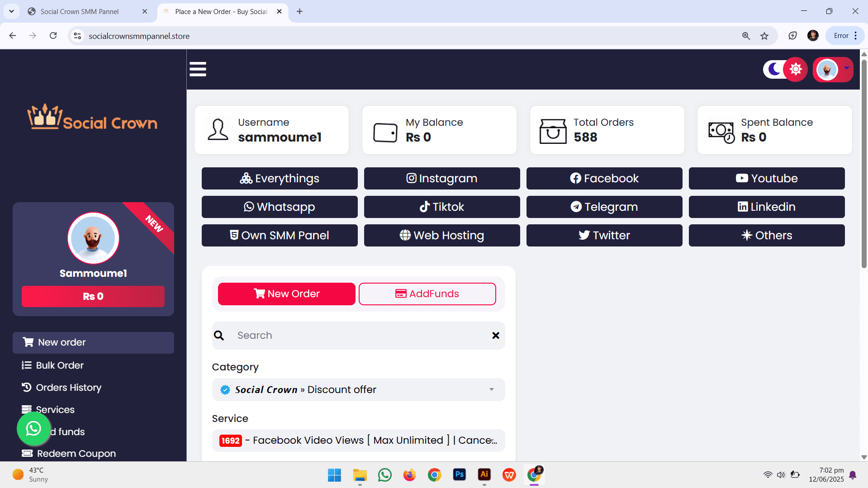This screenshot has width=868, height=488.
Task: Click the browser Error menu button
Action: [x=845, y=36]
